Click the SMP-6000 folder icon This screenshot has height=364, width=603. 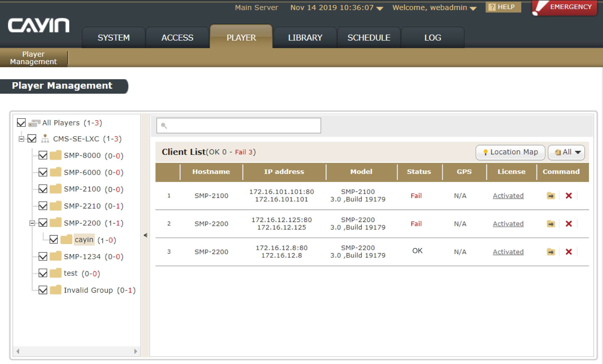coord(55,172)
